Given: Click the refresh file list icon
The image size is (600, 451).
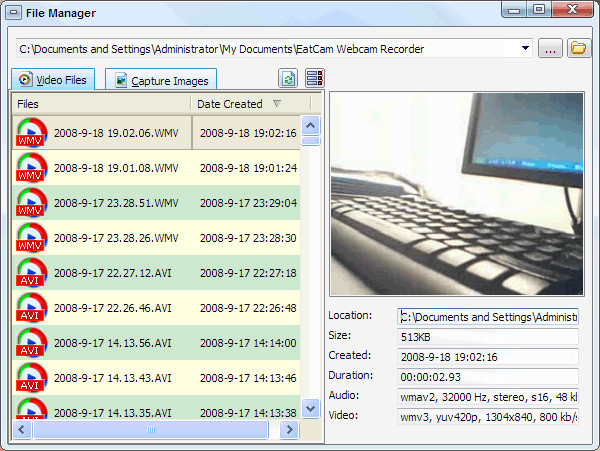Looking at the screenshot, I should point(288,78).
